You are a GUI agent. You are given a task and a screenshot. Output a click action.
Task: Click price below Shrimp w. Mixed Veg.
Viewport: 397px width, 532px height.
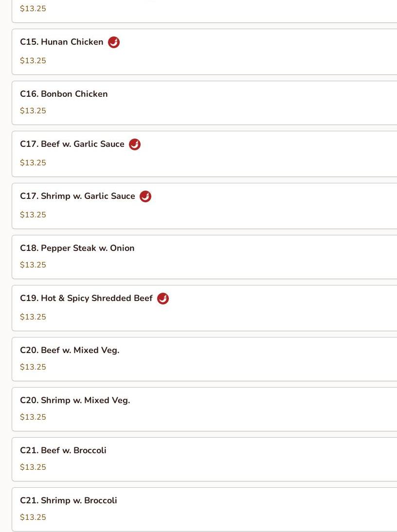pyautogui.click(x=33, y=417)
